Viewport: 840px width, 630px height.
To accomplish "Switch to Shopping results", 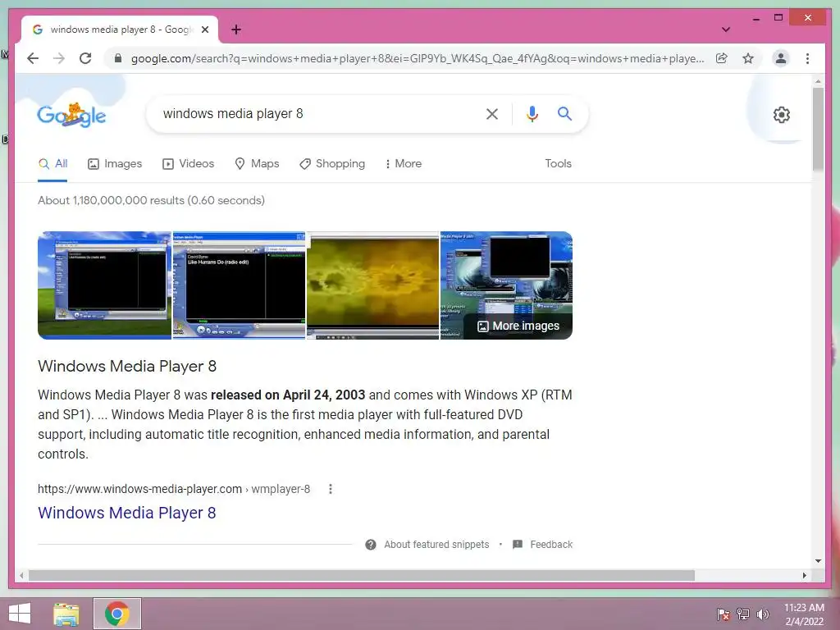I will point(332,164).
